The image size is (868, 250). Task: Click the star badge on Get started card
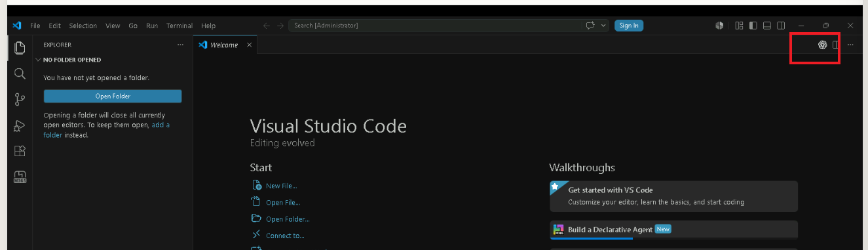(x=555, y=186)
